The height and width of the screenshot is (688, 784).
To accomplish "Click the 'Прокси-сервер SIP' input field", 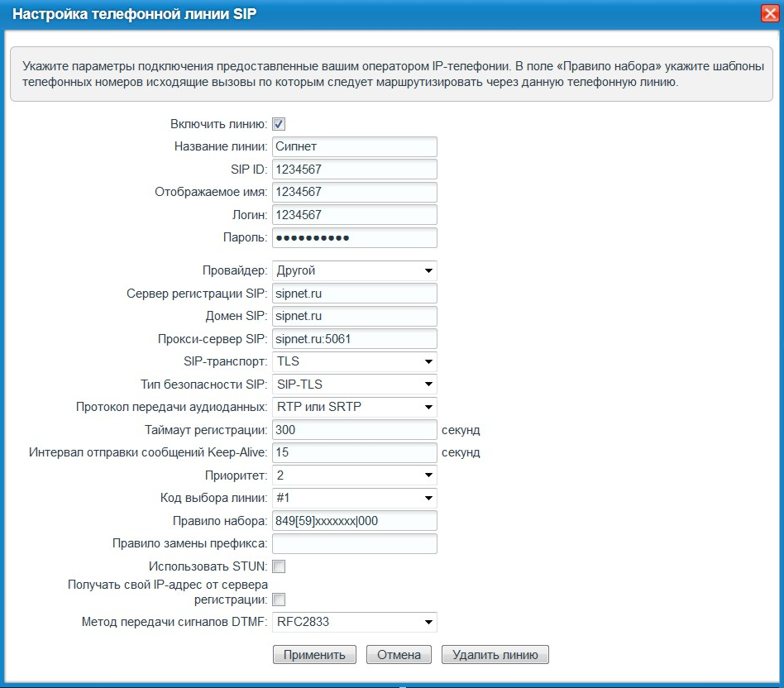I will coord(353,339).
